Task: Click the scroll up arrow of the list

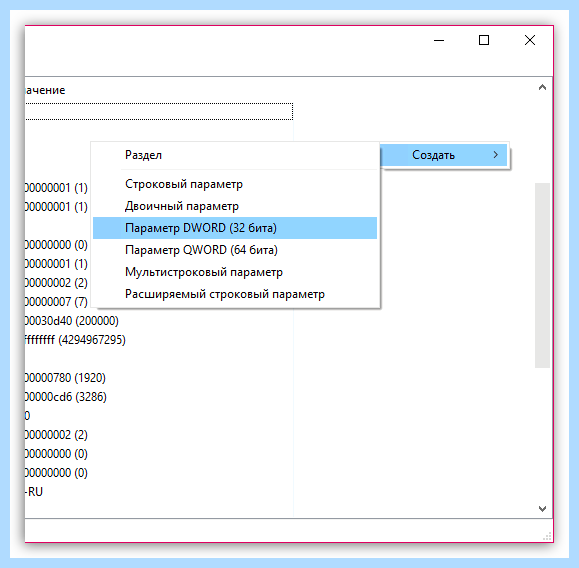Action: click(x=542, y=88)
